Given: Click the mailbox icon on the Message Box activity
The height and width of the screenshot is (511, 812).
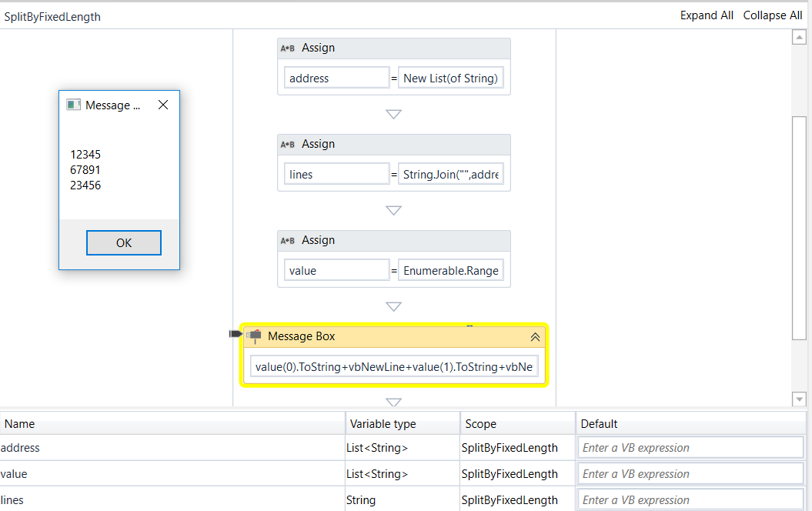Looking at the screenshot, I should point(255,336).
